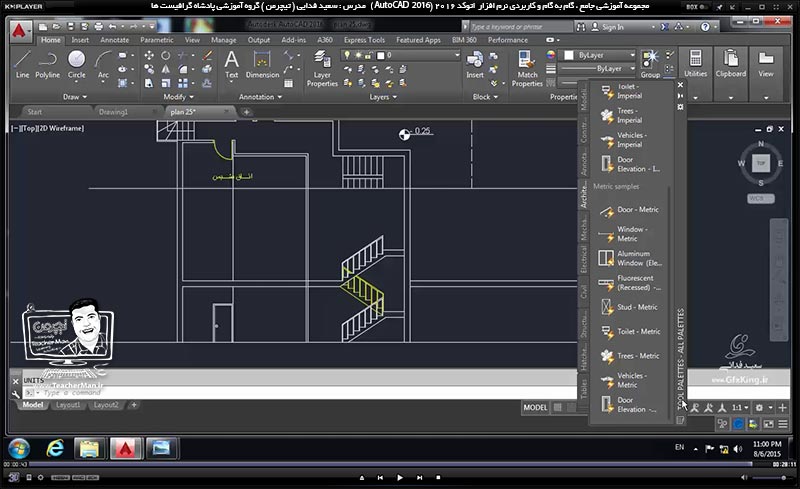Select the Dimension tool

coord(262,64)
